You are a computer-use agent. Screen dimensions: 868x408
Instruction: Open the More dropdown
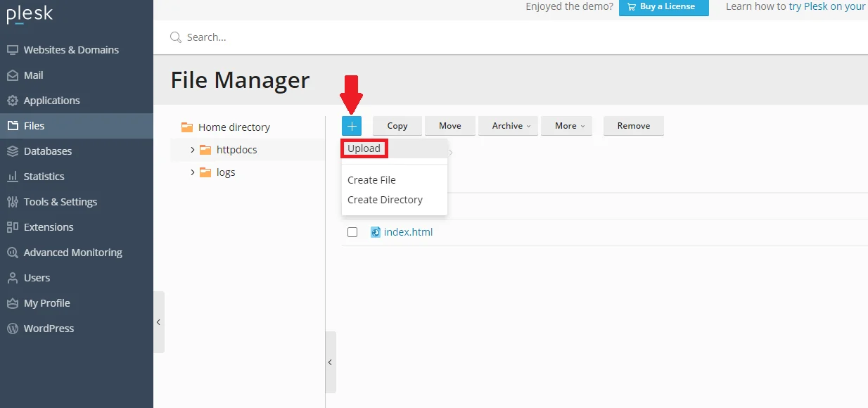tap(566, 126)
